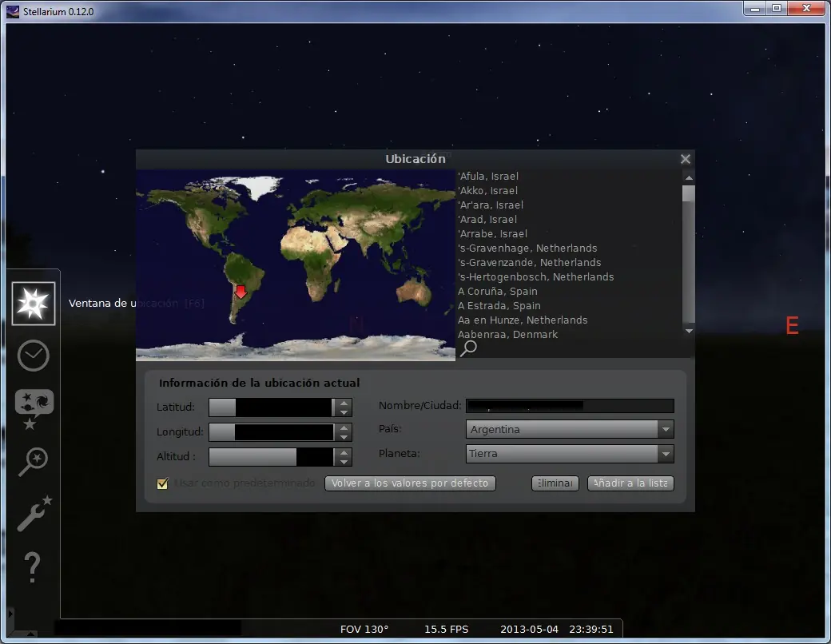Click the Altitud value field

272,457
